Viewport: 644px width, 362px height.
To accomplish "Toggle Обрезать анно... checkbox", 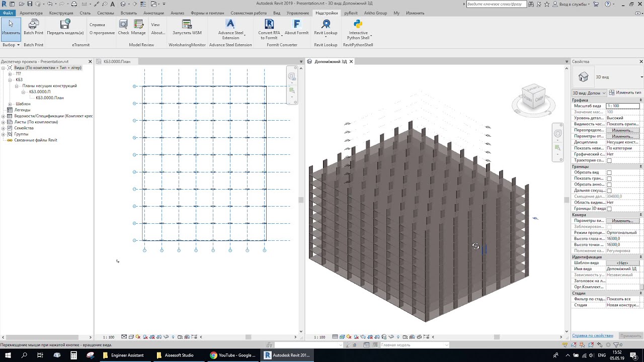I will (x=609, y=185).
